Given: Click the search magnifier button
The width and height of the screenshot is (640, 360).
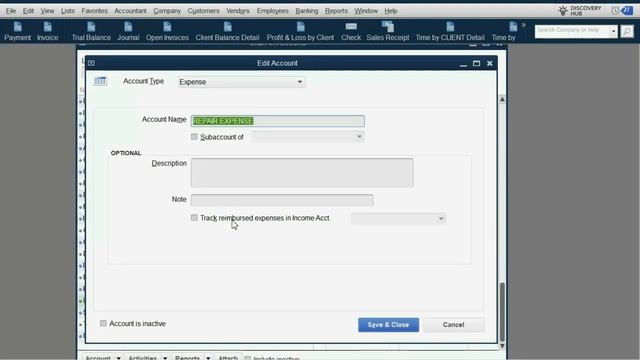Looking at the screenshot, I should [x=627, y=31].
